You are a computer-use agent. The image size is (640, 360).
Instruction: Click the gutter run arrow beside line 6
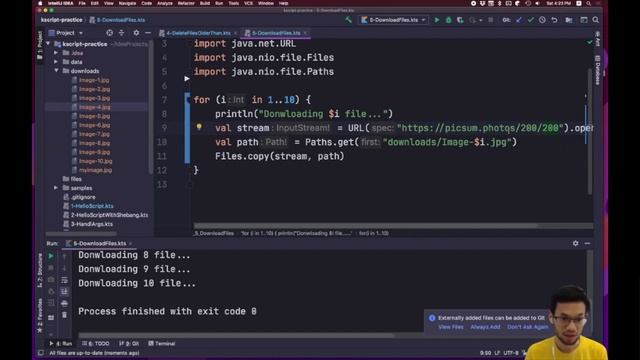[x=187, y=78]
